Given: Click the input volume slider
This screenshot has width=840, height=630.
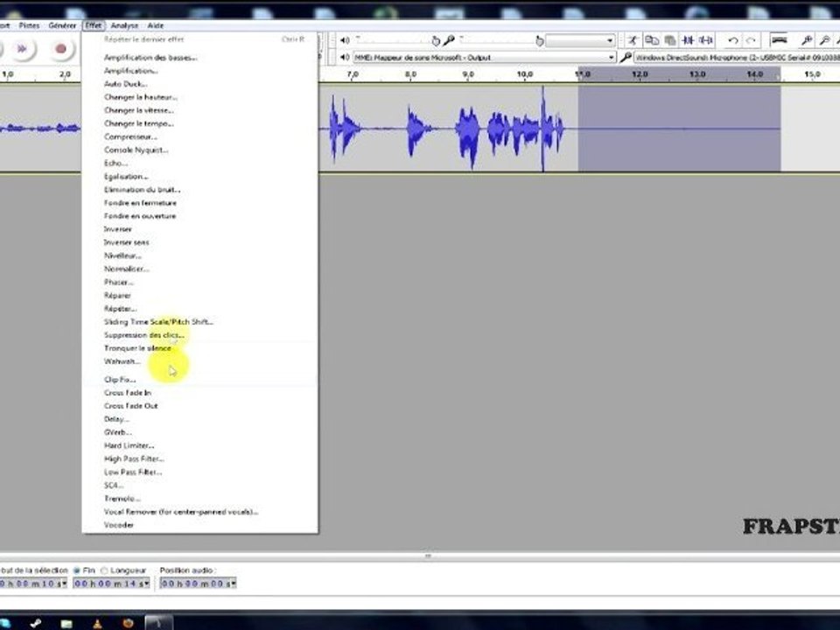Looking at the screenshot, I should pos(501,40).
